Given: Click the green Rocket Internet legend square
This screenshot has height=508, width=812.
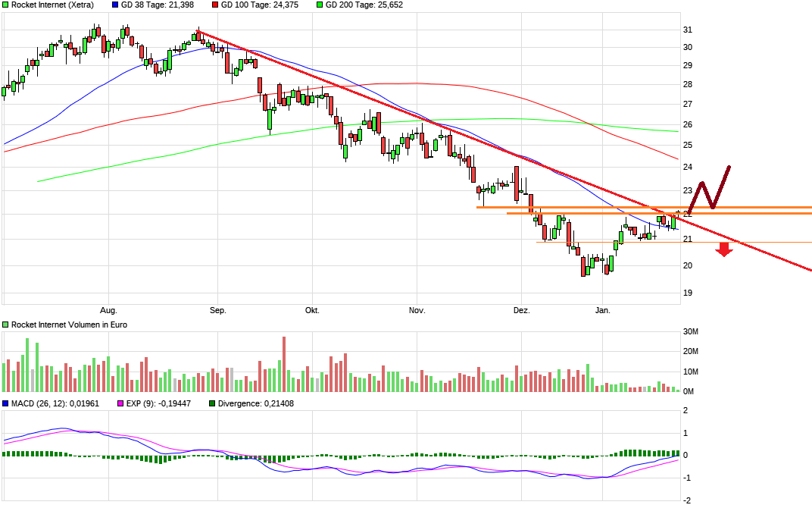Looking at the screenshot, I should [x=5, y=5].
